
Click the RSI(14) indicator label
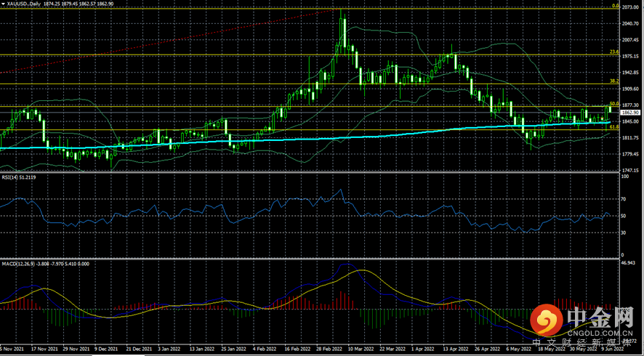[x=10, y=177]
